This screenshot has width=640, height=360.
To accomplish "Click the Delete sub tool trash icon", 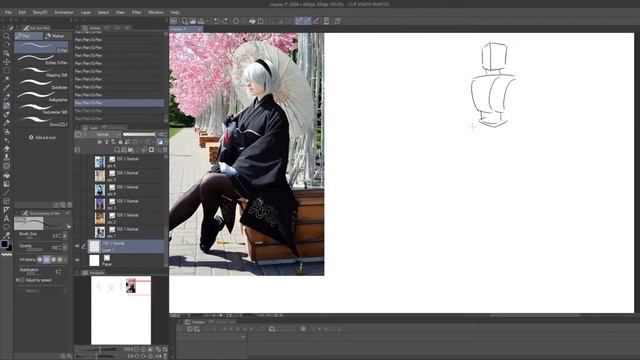I will (x=69, y=205).
